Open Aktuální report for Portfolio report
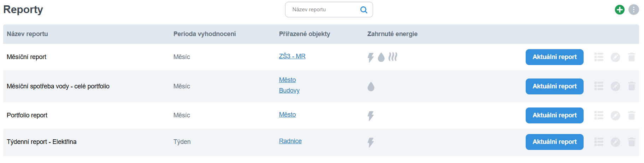 [554, 115]
